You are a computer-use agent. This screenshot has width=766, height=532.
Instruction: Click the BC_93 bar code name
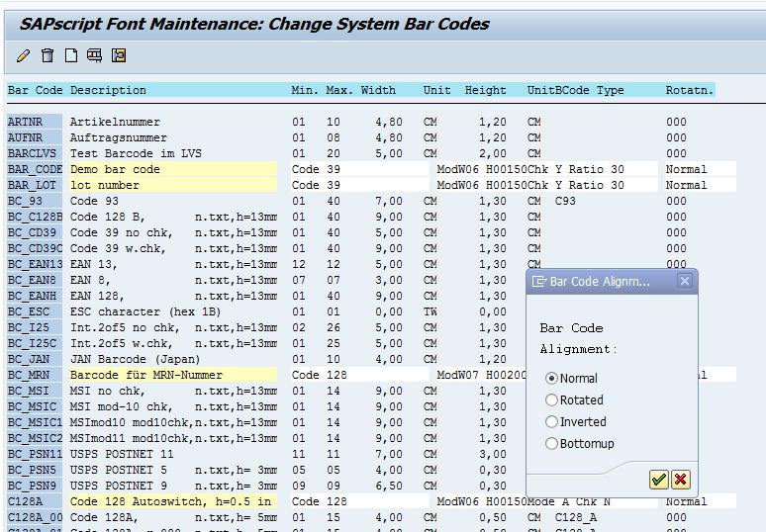coord(35,201)
